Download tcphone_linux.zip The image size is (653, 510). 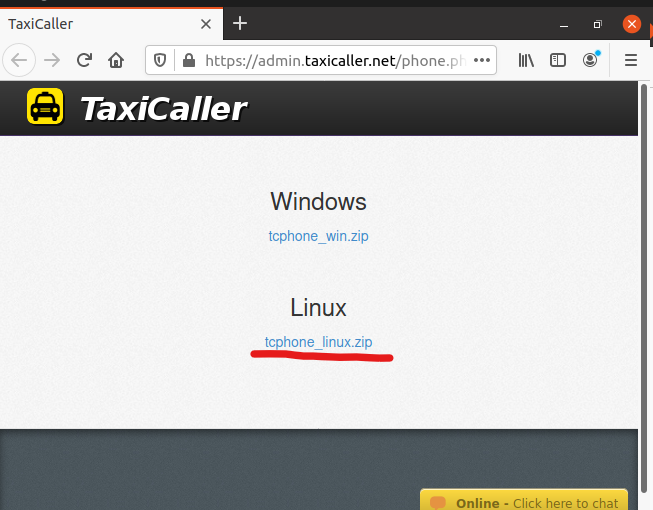319,342
